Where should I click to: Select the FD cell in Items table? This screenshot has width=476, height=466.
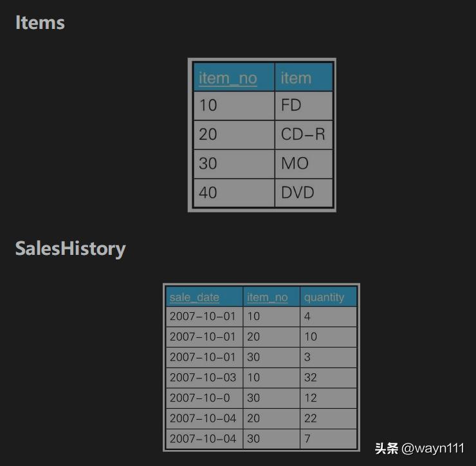tap(291, 105)
